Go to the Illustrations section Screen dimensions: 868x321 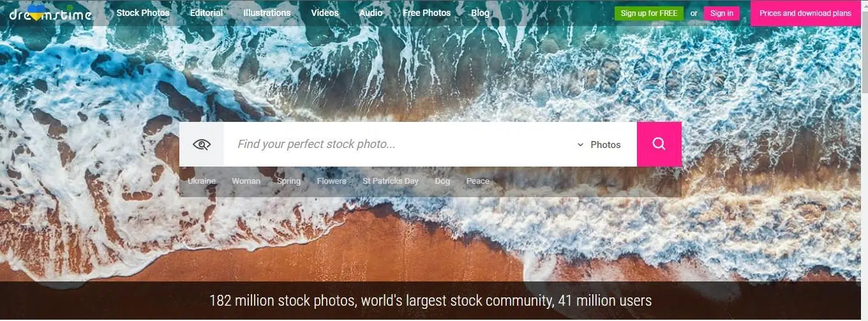[267, 13]
